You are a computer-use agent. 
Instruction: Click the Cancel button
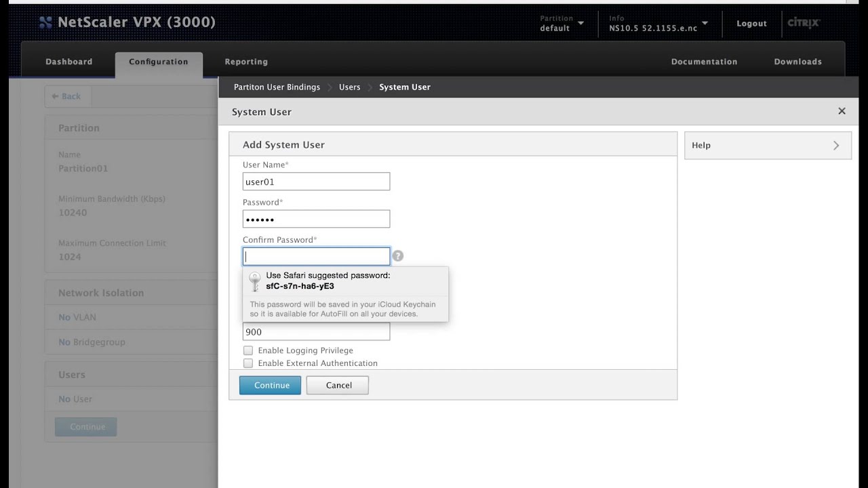click(x=338, y=385)
